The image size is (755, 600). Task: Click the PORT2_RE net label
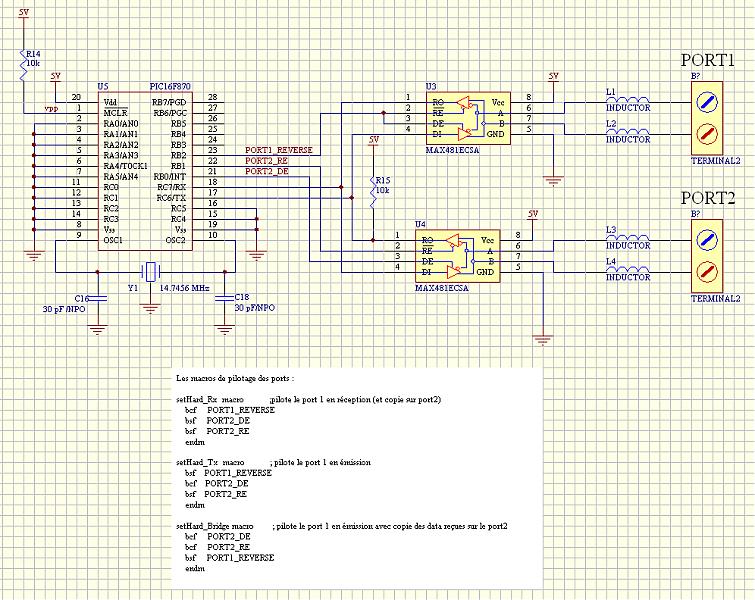pyautogui.click(x=267, y=161)
